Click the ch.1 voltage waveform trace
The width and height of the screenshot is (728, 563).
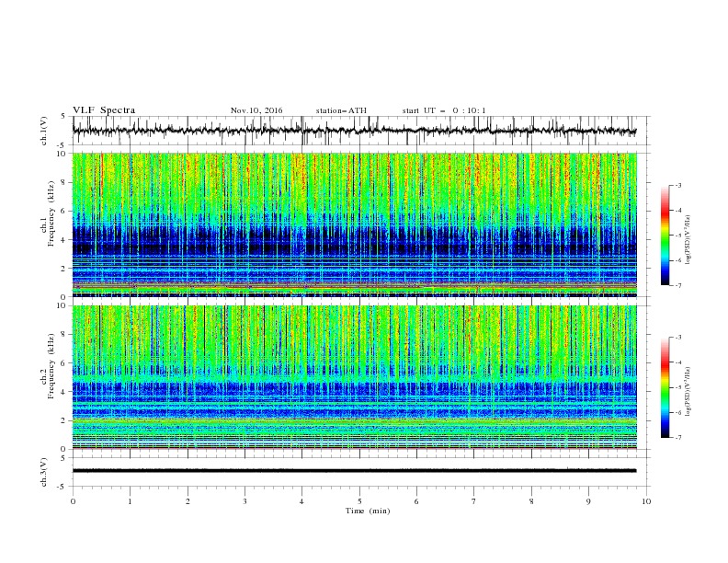354,131
